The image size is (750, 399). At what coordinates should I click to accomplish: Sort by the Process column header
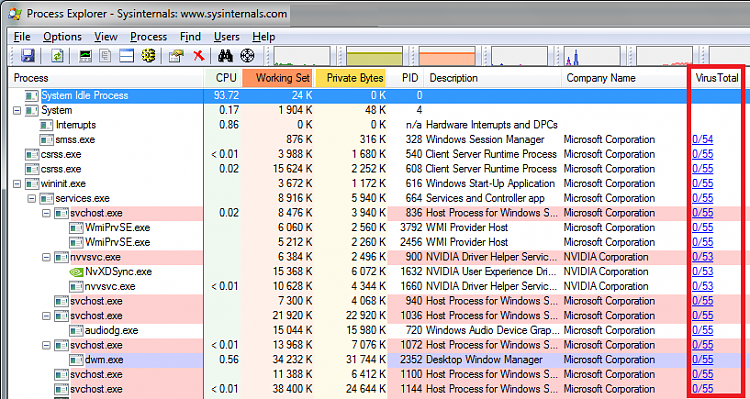tap(106, 78)
